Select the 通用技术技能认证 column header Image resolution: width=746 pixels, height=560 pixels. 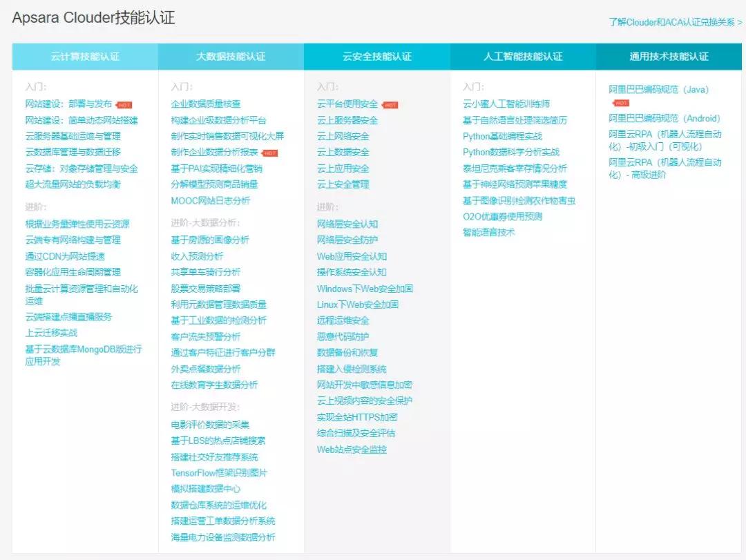coord(669,57)
